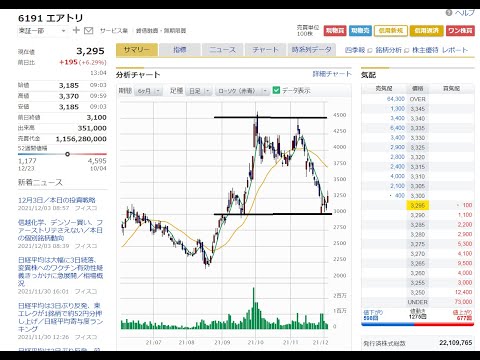Click the blue 現物売 button
The image size is (480, 360).
(360, 31)
